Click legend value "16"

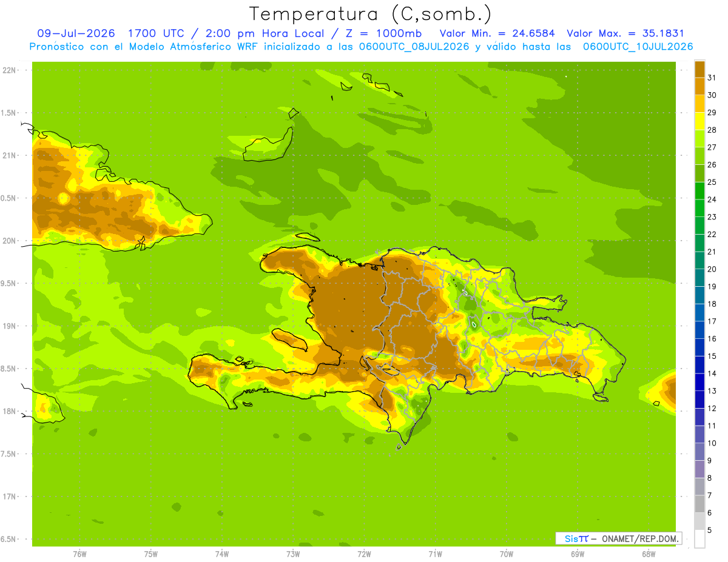712,339
